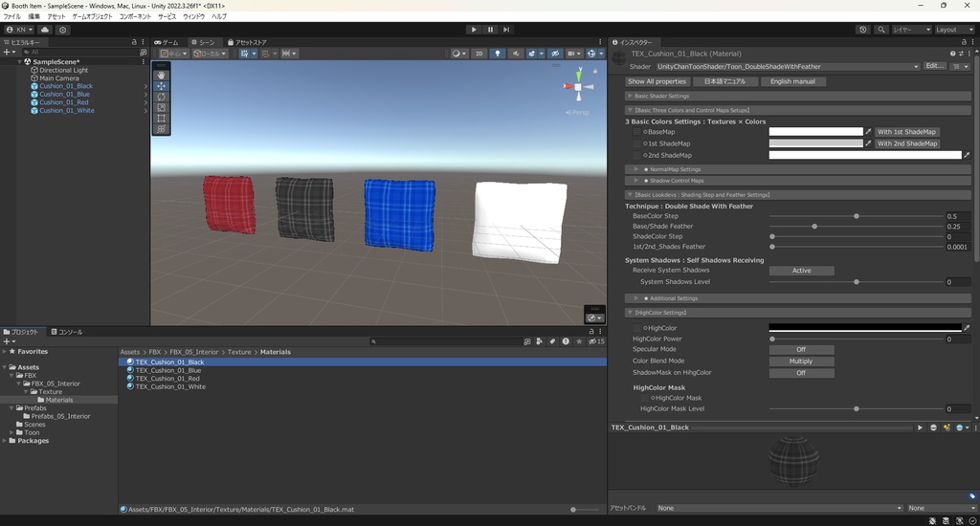
Task: Expand Shadow Control Maps section
Action: coord(797,181)
